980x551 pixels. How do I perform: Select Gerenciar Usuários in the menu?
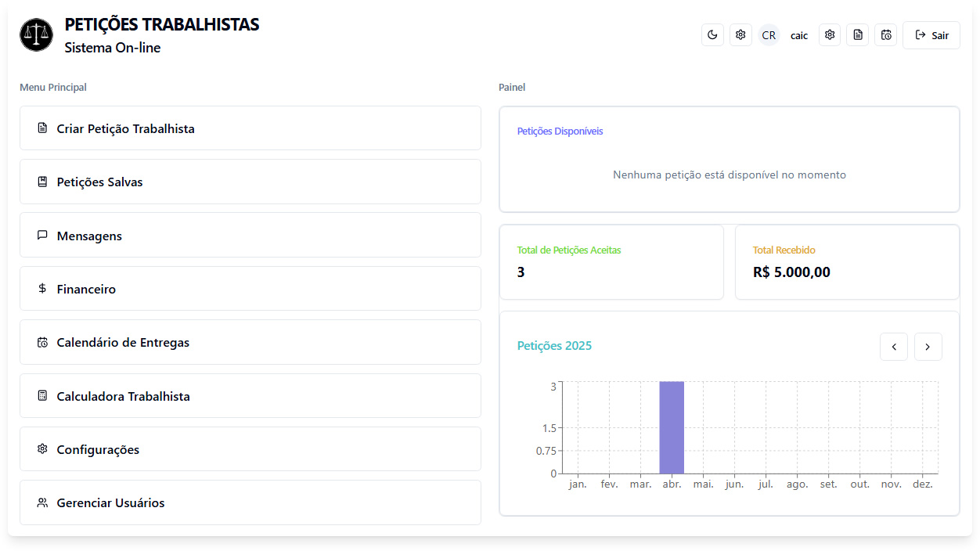click(x=250, y=502)
